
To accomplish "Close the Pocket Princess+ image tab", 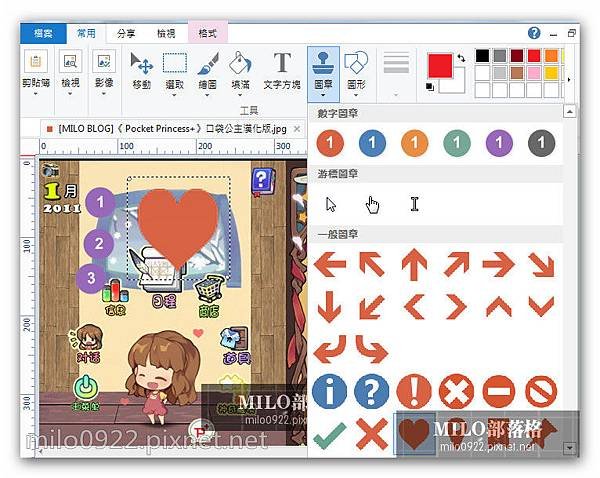I will [x=297, y=129].
